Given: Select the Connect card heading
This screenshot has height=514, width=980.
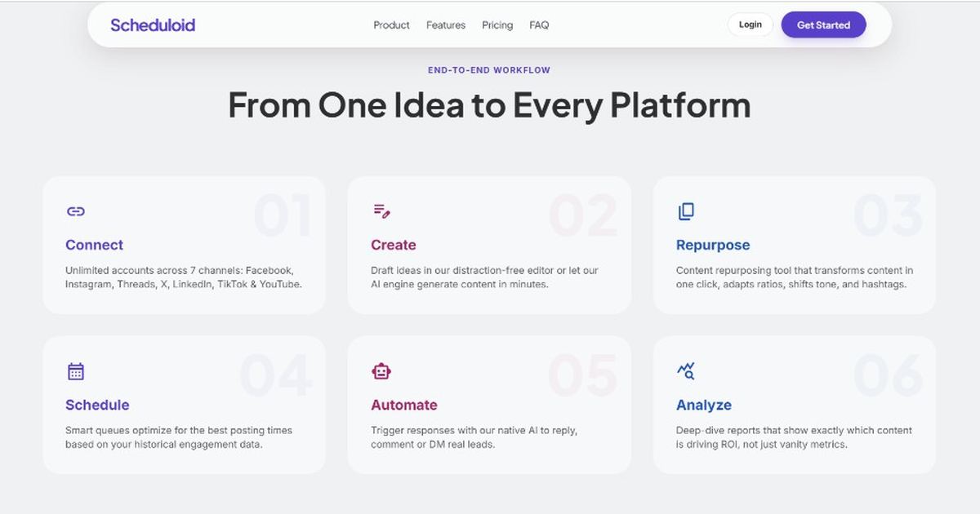Looking at the screenshot, I should [x=94, y=245].
